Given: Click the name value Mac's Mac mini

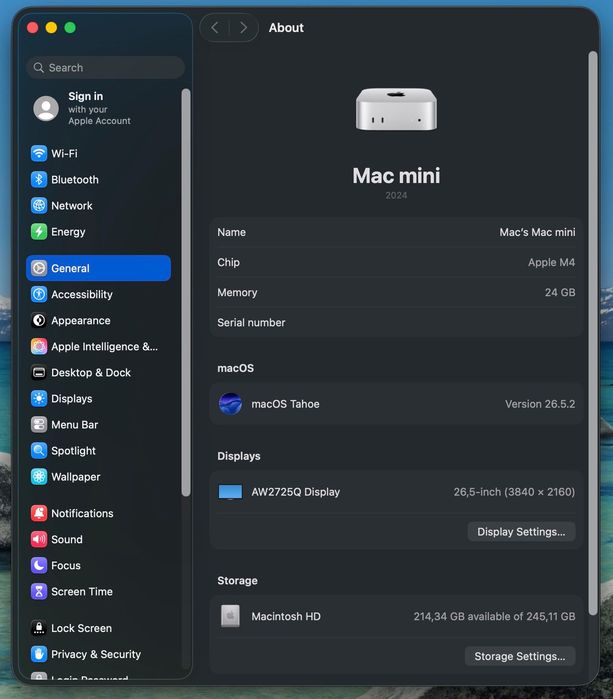Looking at the screenshot, I should (x=537, y=232).
